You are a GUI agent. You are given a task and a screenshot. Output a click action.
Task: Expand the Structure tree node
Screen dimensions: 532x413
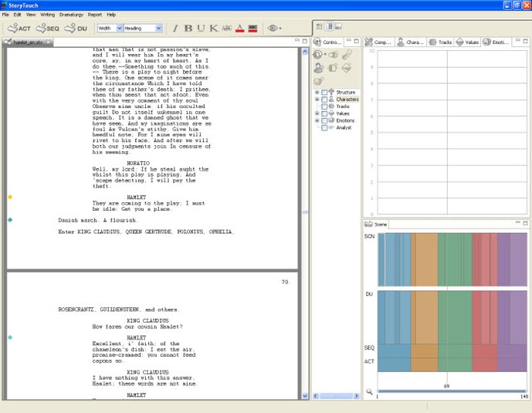317,92
